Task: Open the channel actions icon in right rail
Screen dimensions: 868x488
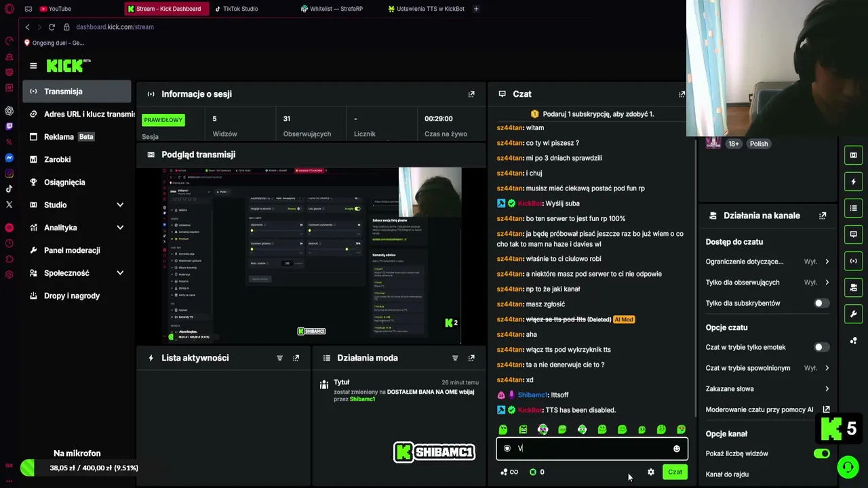Action: [x=853, y=287]
